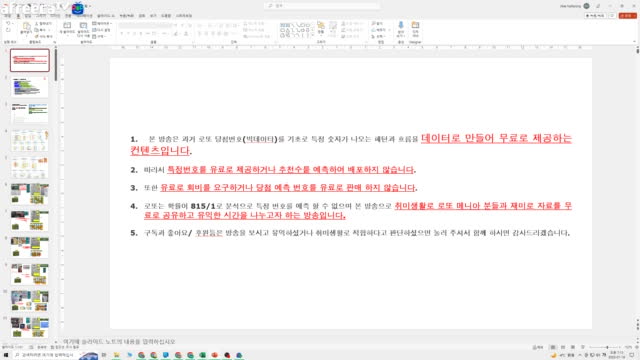The image size is (640, 360).
Task: Insert a New Slide from the ribbon
Action: pos(67,28)
